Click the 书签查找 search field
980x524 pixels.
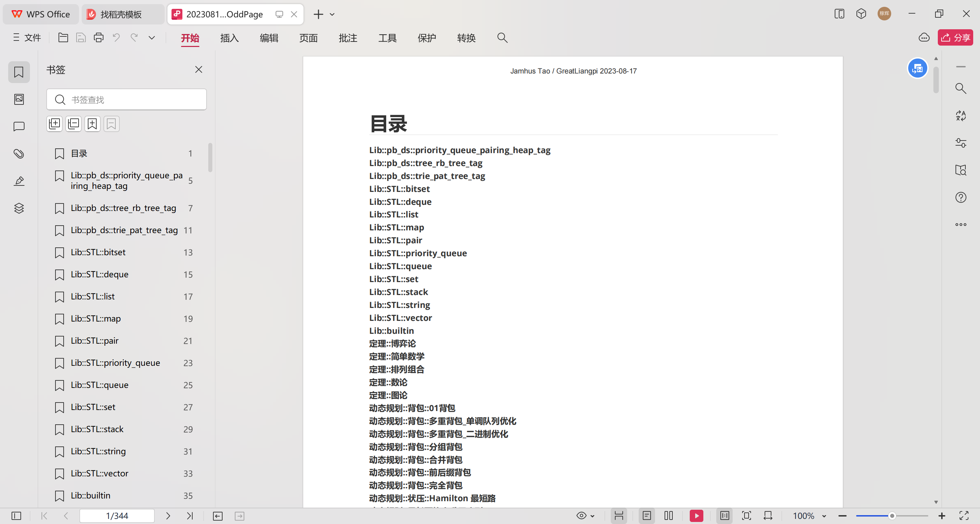126,100
